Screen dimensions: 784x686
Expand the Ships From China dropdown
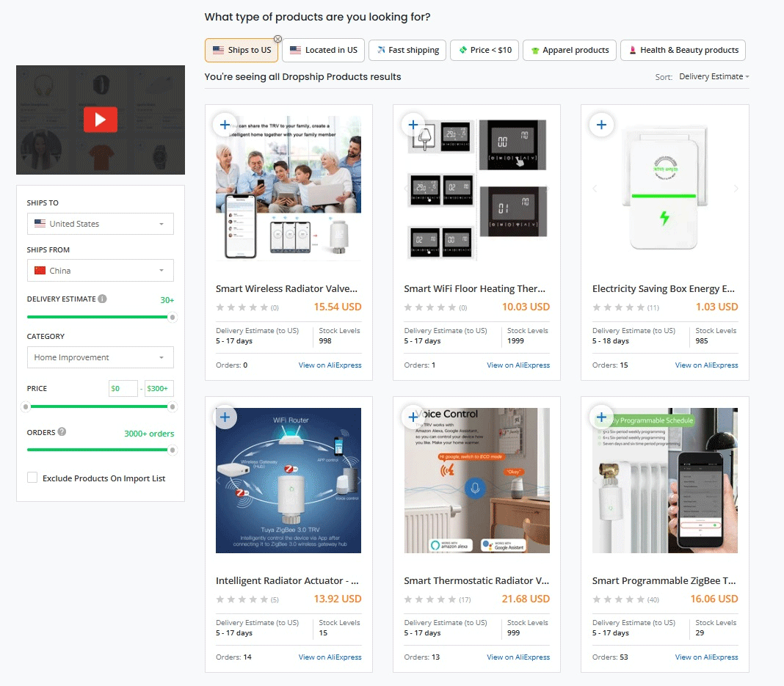[x=100, y=271]
